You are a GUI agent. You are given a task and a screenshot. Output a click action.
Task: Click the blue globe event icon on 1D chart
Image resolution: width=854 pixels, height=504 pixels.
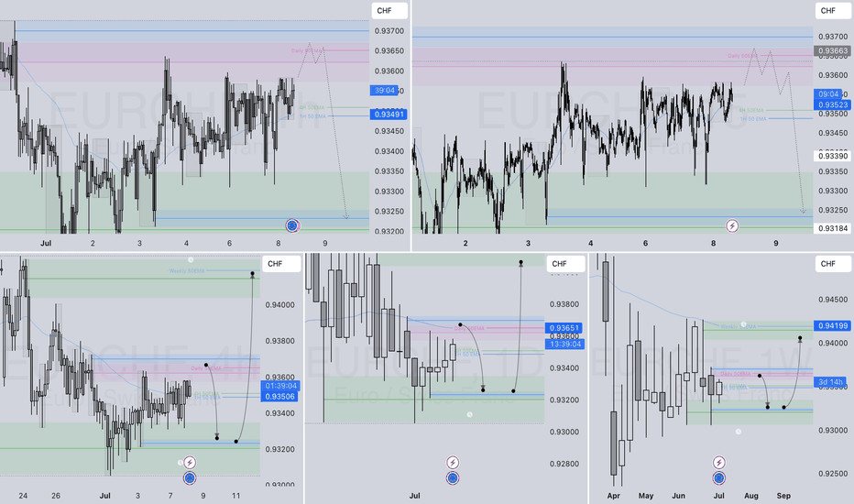point(453,478)
